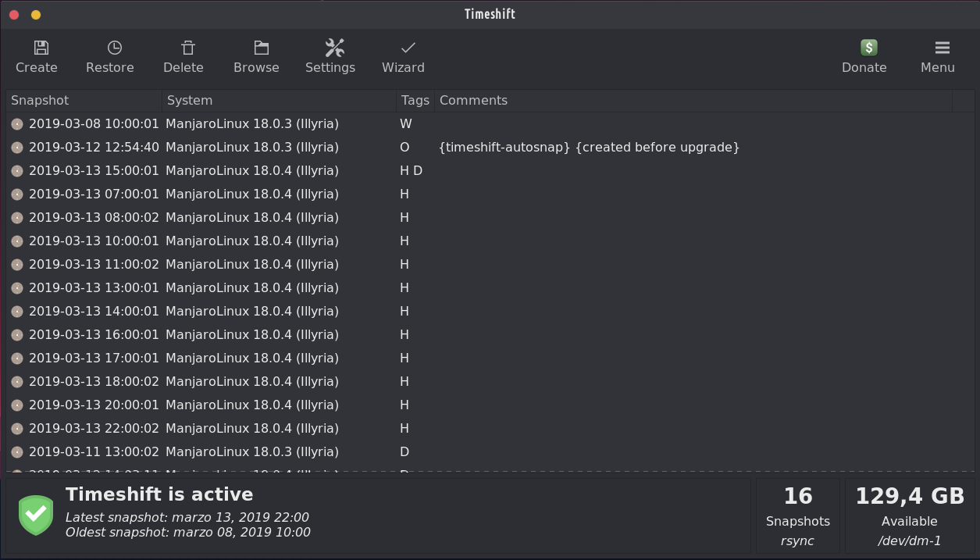Launch the Wizard checkmark icon
The width and height of the screenshot is (980, 560).
click(408, 48)
